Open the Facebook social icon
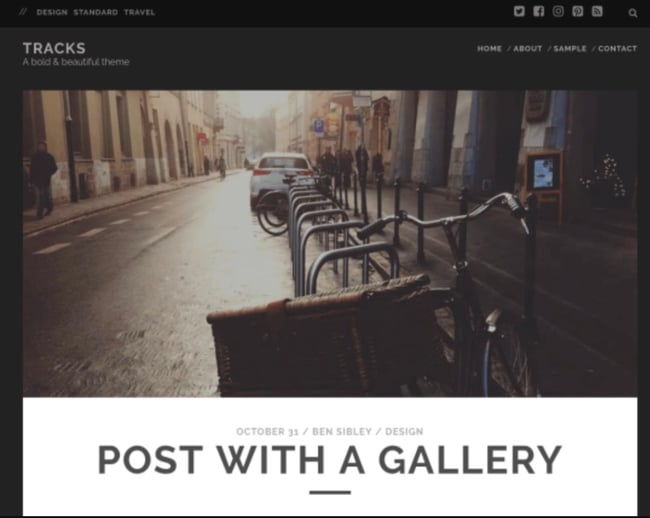This screenshot has width=650, height=518. click(538, 12)
